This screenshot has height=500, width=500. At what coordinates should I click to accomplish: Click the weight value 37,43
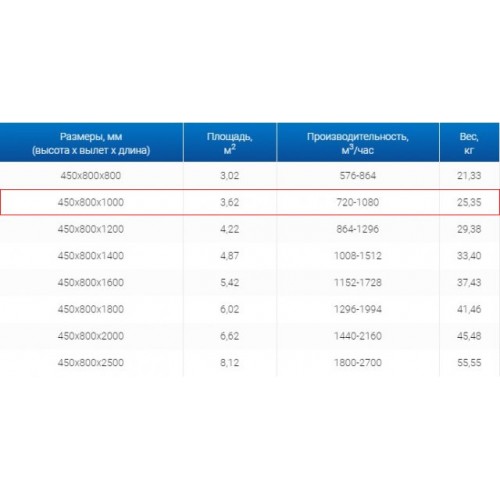click(x=469, y=282)
